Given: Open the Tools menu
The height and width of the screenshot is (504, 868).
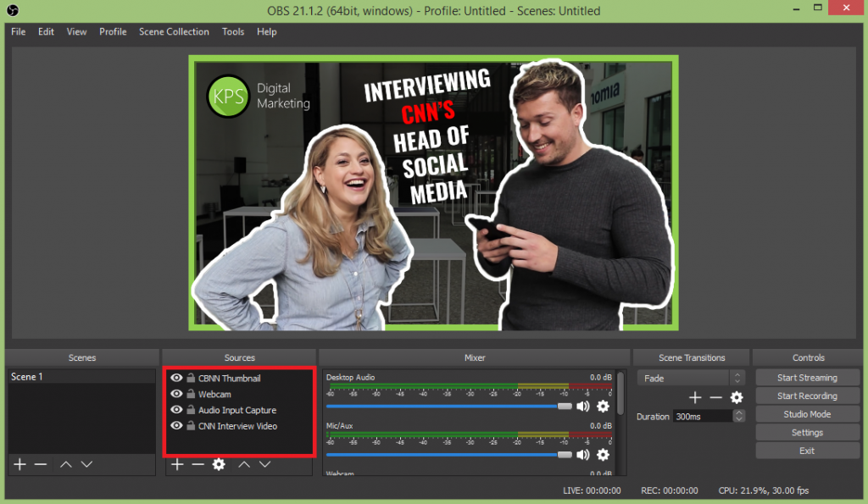Looking at the screenshot, I should [232, 31].
